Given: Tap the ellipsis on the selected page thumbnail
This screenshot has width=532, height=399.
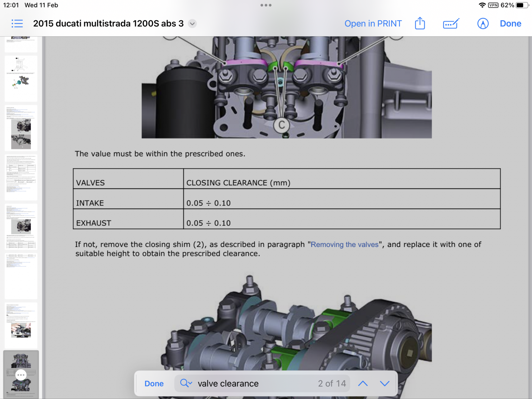Looking at the screenshot, I should (x=21, y=375).
